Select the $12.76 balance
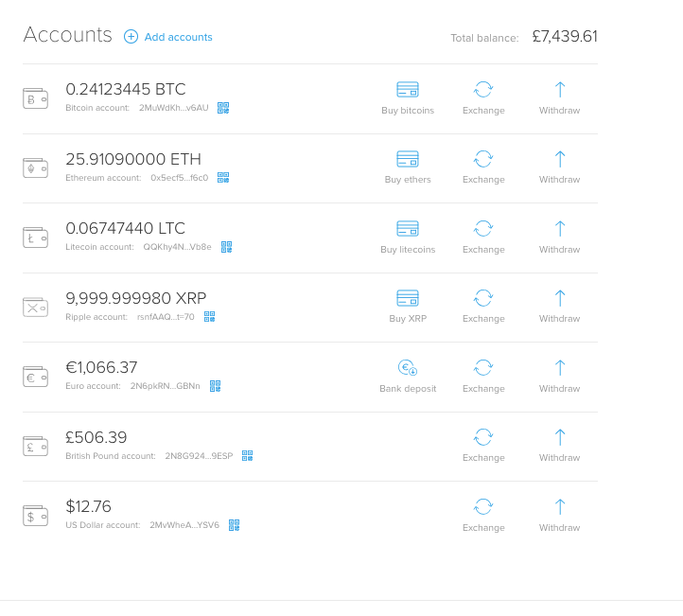The image size is (683, 616). click(x=88, y=506)
